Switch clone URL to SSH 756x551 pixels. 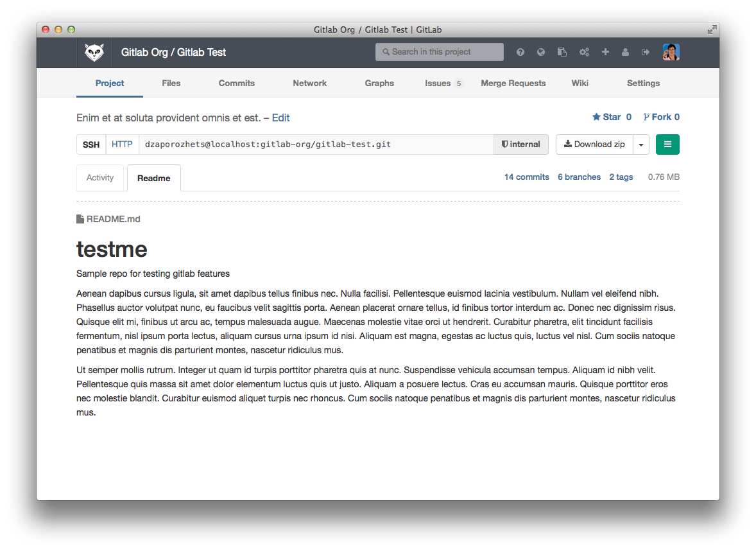point(91,144)
